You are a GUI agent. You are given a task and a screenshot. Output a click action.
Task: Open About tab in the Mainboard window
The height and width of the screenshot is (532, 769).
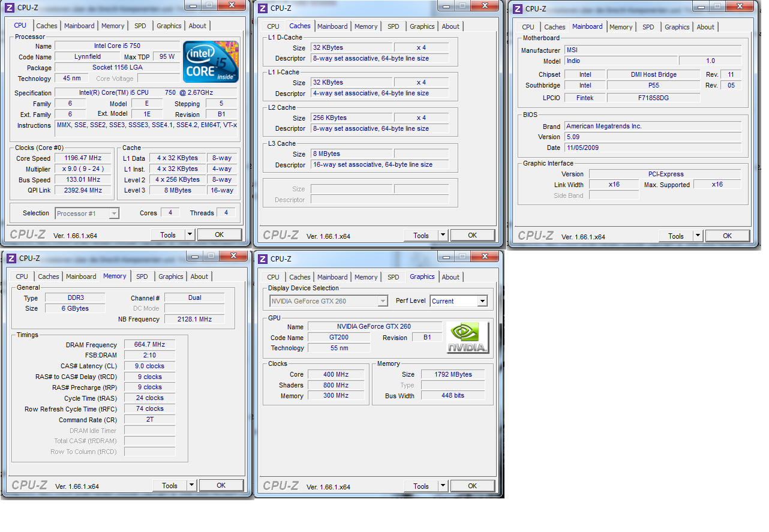click(705, 27)
